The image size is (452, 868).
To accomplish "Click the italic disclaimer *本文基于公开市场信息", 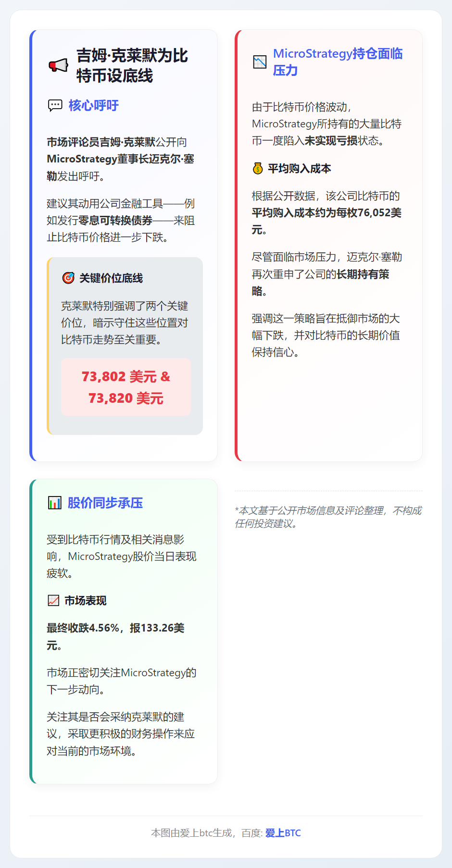I will click(328, 517).
